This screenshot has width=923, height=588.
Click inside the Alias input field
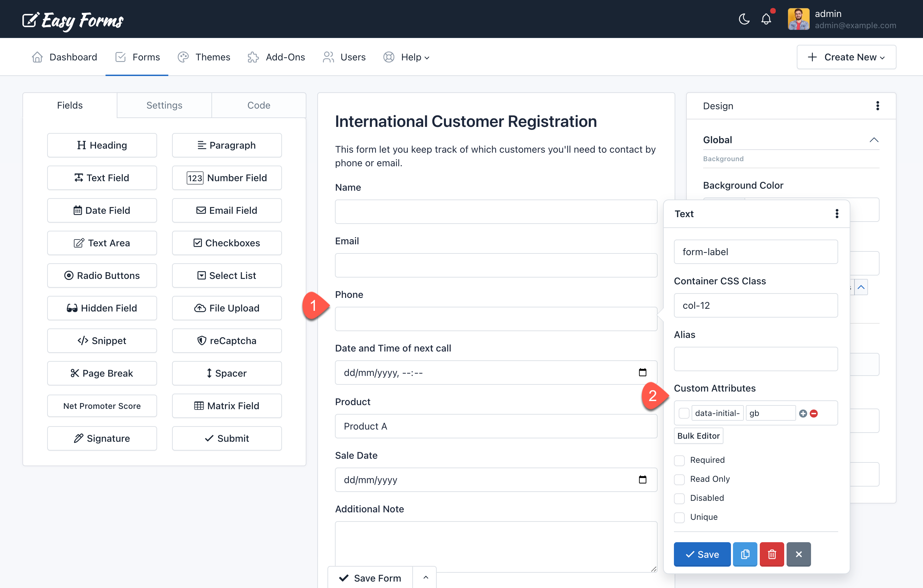[x=755, y=359]
